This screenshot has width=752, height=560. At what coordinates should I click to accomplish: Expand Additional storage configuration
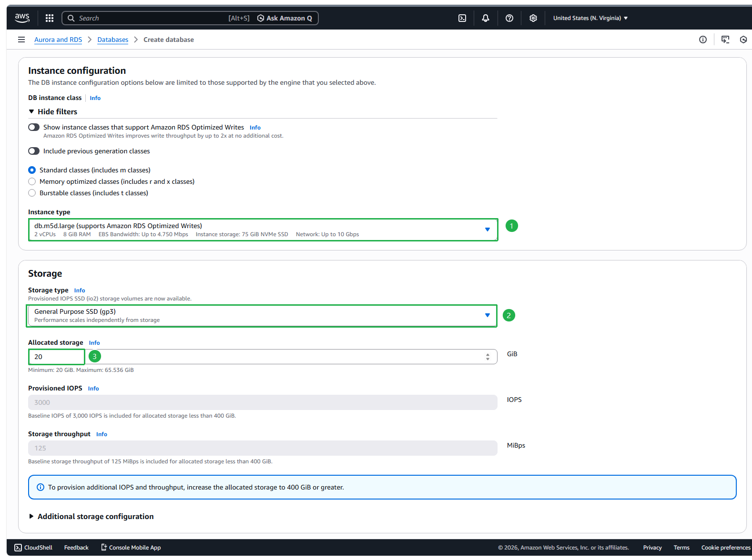click(91, 517)
